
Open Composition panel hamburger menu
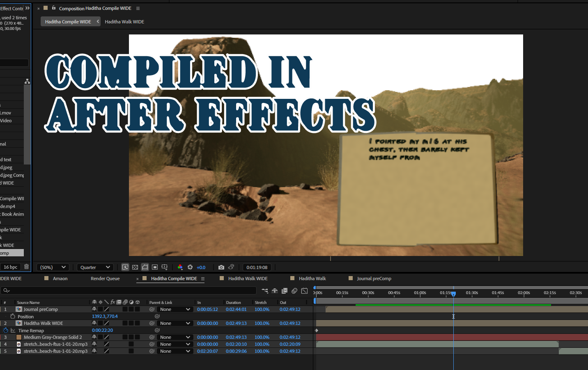138,8
